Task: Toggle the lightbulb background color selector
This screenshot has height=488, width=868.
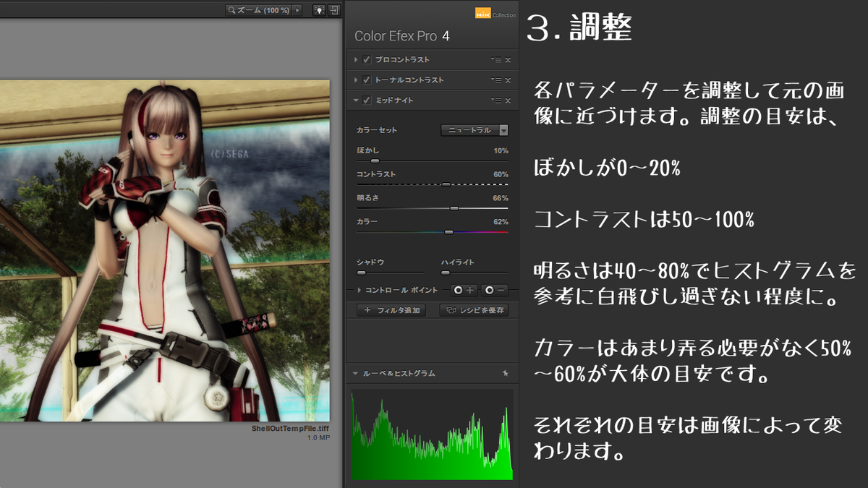Action: (x=319, y=10)
